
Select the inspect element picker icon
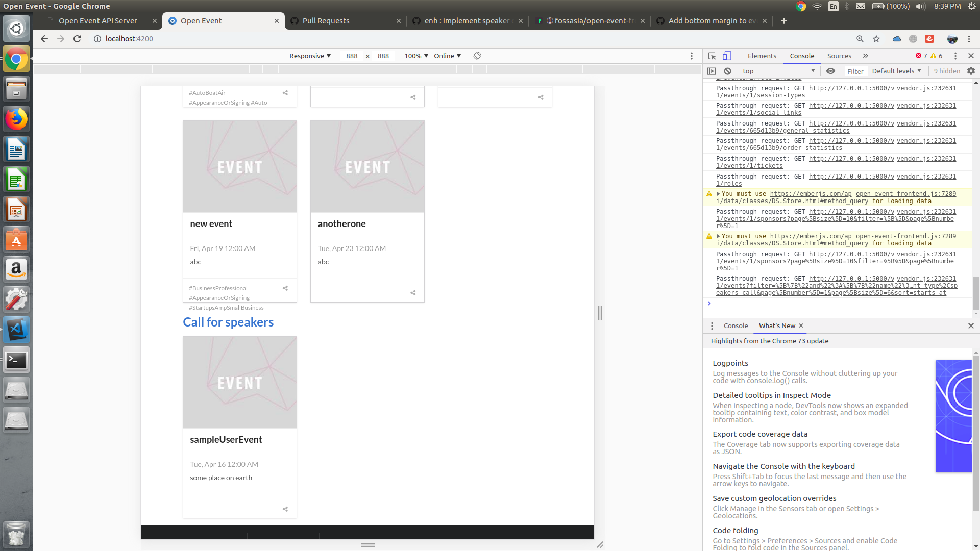(712, 56)
